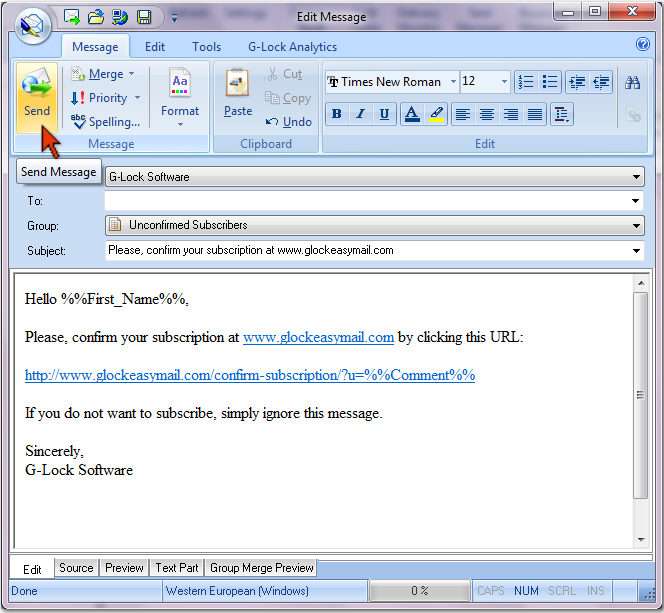Switch to the Text Part tab
The image size is (664, 613).
177,568
